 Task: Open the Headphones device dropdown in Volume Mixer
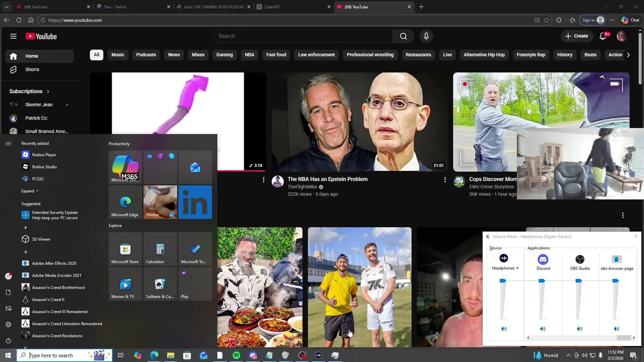(x=505, y=268)
